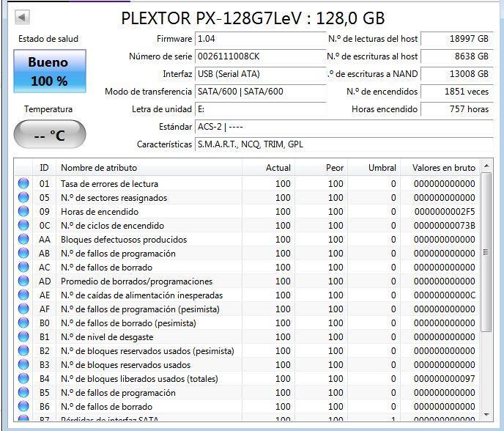Click status circle for row B6 fallos de borrado
Screen dimensions: 504x431
click(x=23, y=407)
